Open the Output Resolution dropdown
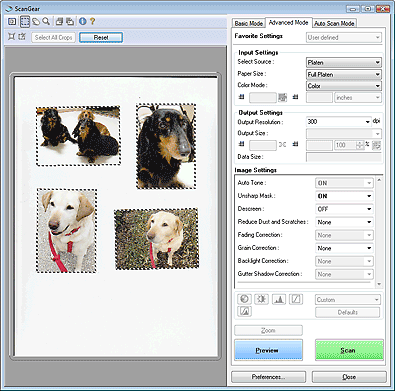The width and height of the screenshot is (395, 391). tap(338, 122)
